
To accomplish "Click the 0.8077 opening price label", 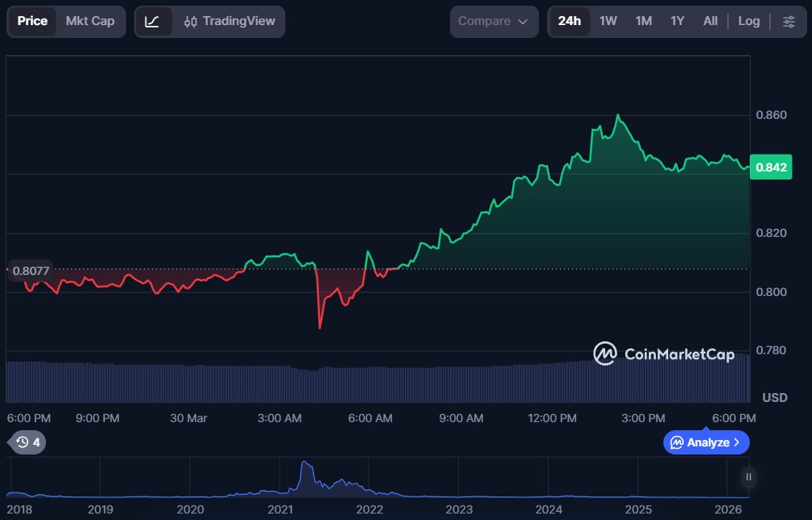I will click(x=30, y=272).
